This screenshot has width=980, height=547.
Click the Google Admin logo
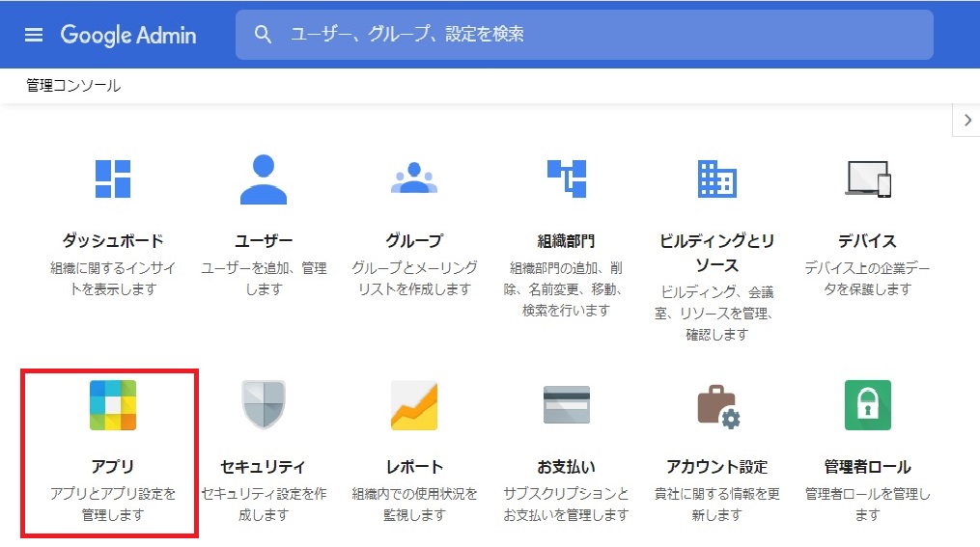[128, 35]
